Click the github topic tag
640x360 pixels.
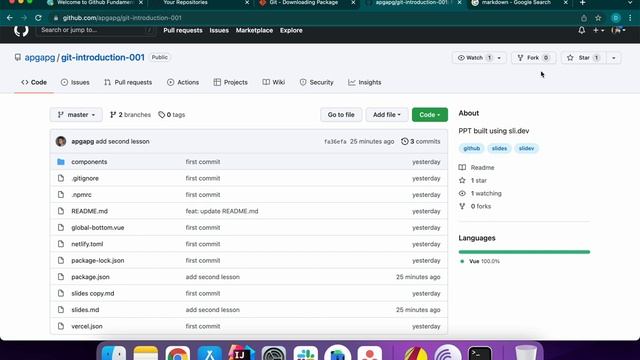471,149
